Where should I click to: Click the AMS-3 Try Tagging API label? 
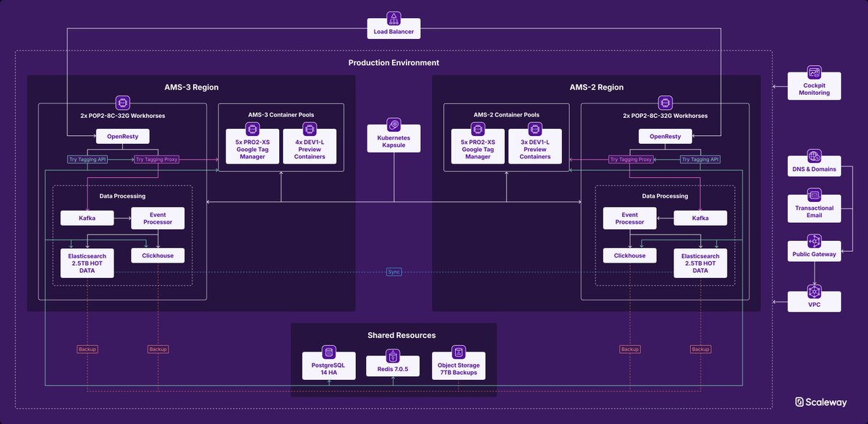point(87,159)
